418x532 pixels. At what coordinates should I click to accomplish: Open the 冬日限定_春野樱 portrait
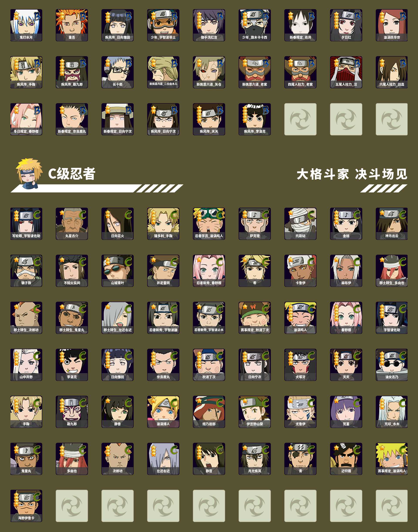[26, 119]
